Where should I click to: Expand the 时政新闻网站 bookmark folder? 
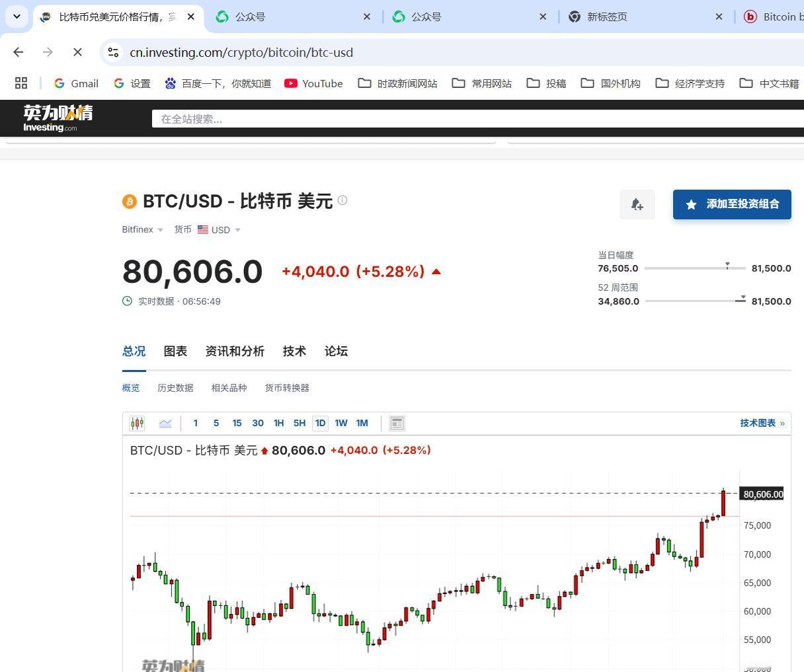397,83
